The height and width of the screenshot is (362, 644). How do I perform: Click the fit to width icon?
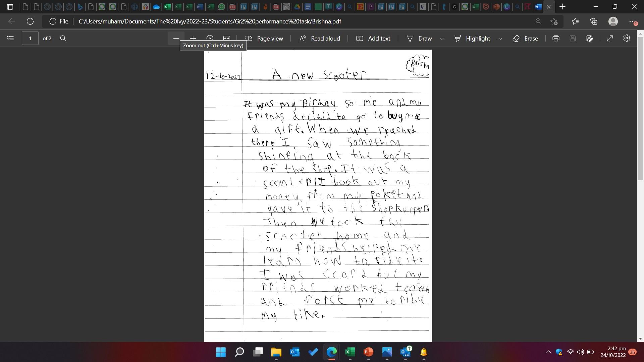227,38
